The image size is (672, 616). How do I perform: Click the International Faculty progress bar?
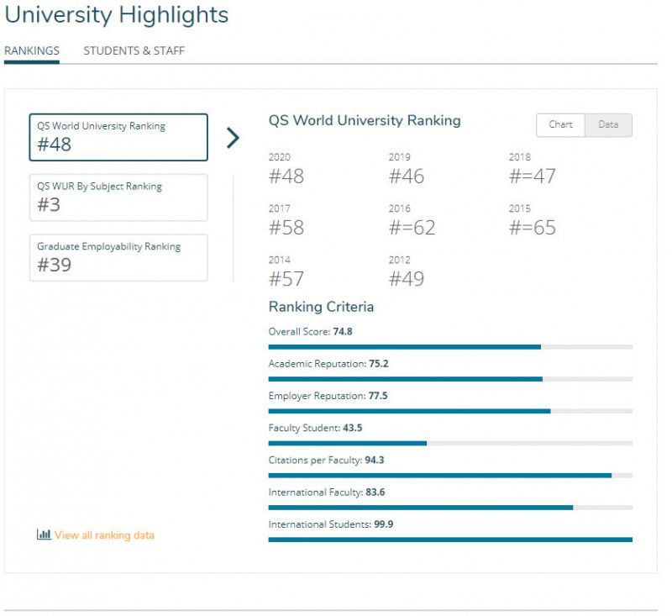(x=450, y=508)
